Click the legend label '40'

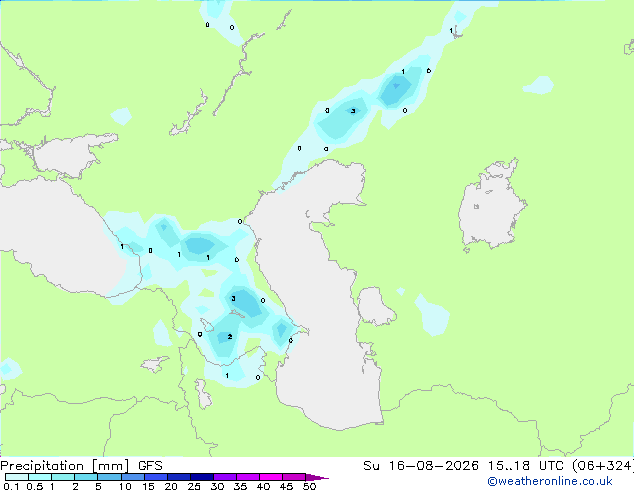coord(263,486)
